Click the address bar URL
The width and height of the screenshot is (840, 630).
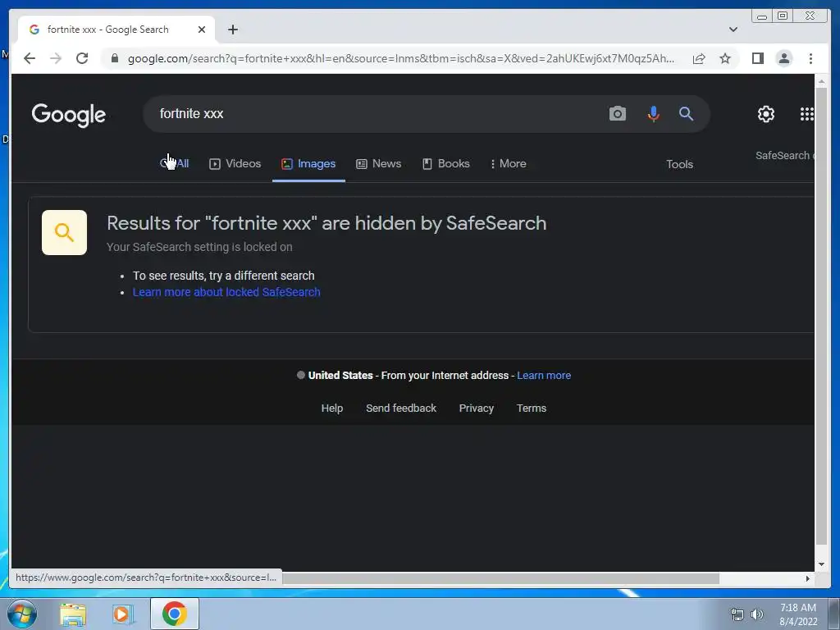[x=400, y=58]
